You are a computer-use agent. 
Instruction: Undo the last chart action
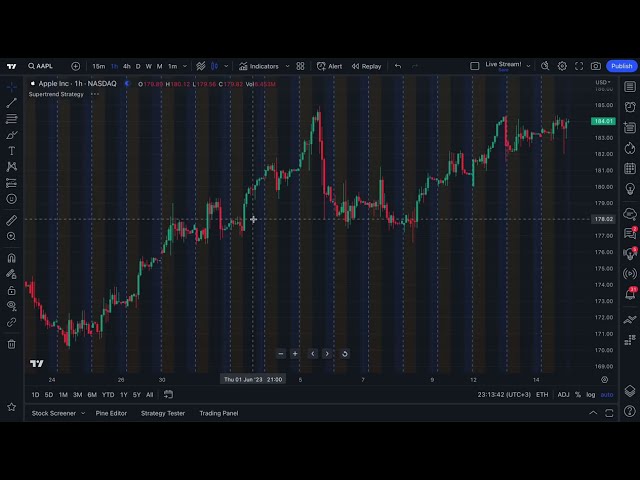[x=398, y=66]
